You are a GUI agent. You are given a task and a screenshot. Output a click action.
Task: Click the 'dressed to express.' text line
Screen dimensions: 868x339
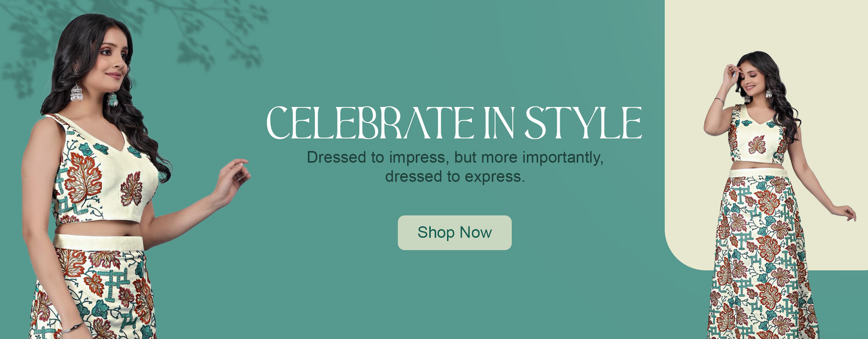455,176
